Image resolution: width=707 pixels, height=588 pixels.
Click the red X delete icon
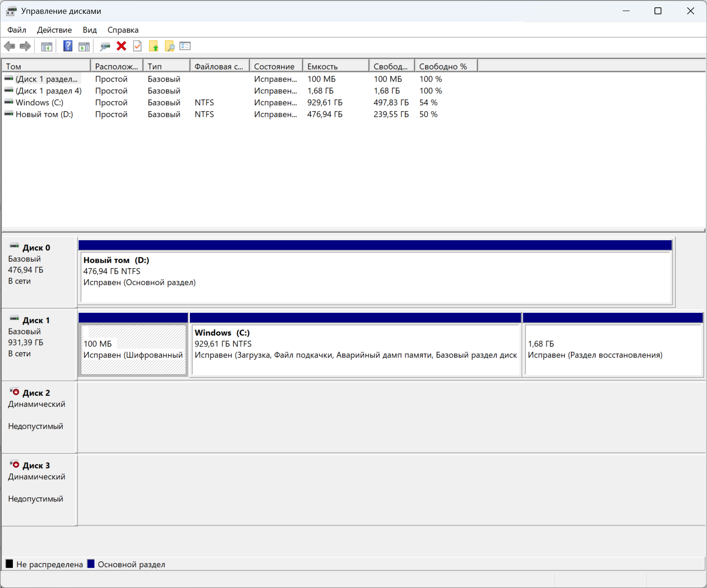(x=122, y=46)
